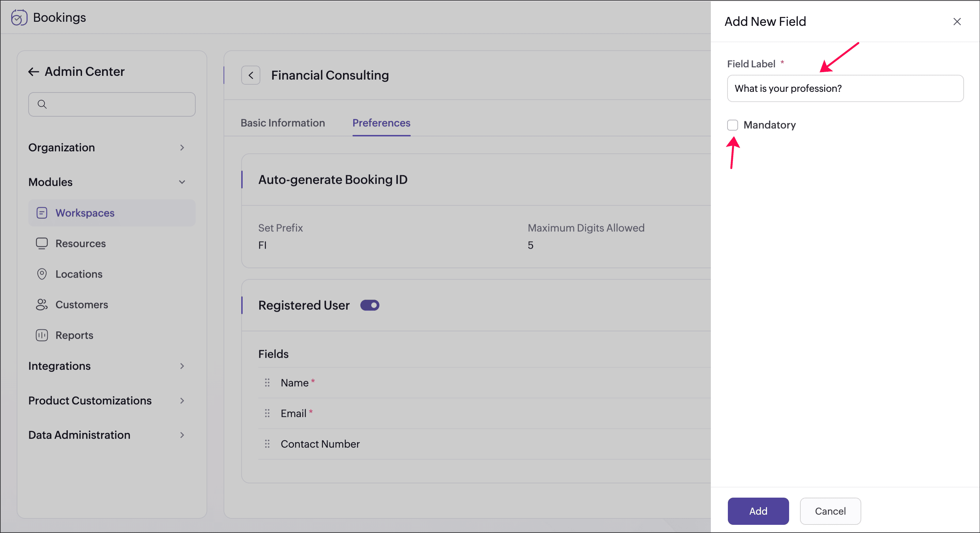The height and width of the screenshot is (533, 980).
Task: Go to Customers module
Action: pyautogui.click(x=81, y=304)
